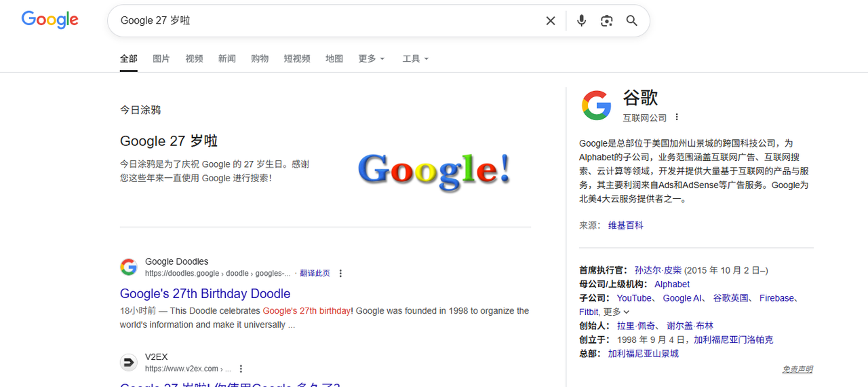Click the 免责声明 disclaimer link
The width and height of the screenshot is (868, 387).
(x=797, y=369)
